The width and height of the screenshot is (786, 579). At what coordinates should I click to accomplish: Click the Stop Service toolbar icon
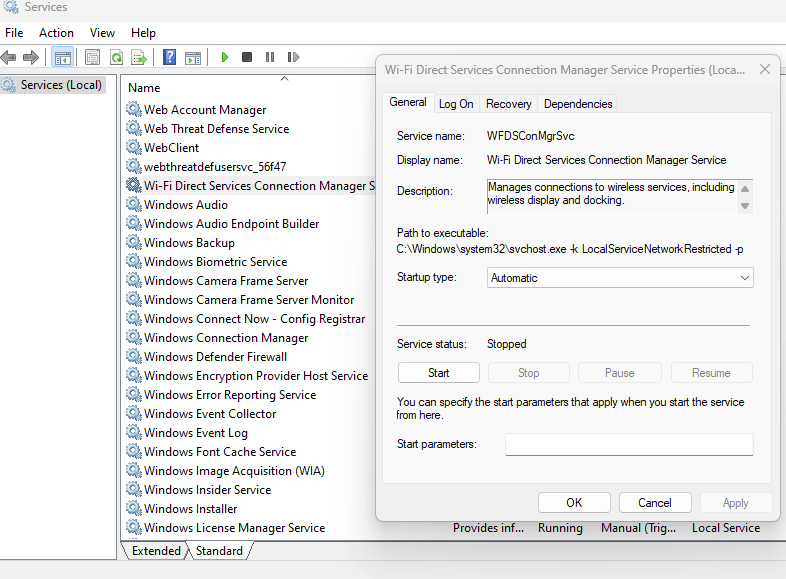(247, 57)
